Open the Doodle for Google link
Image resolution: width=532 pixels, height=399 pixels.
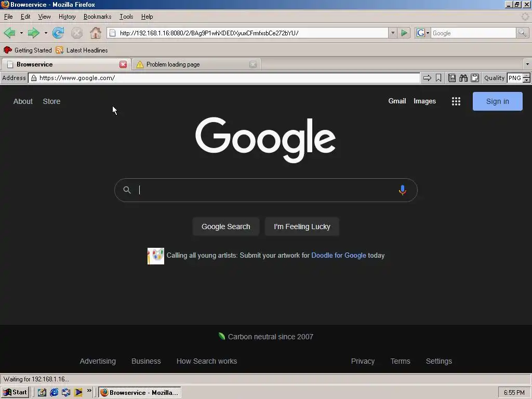click(x=339, y=256)
